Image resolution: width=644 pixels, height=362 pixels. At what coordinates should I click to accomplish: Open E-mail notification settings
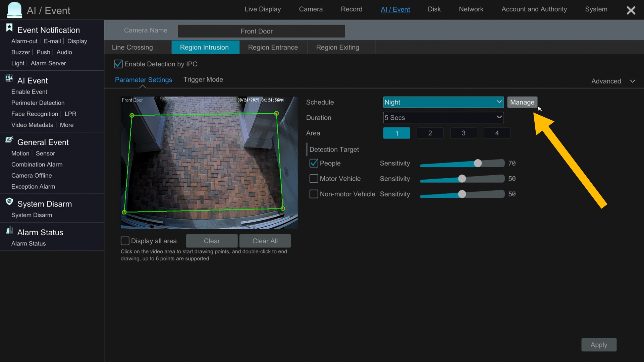click(52, 41)
